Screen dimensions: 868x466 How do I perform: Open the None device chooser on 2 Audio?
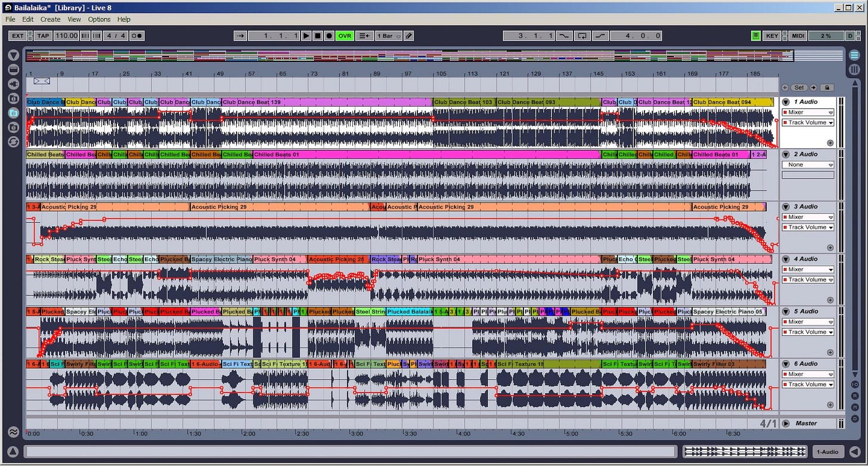click(x=808, y=164)
